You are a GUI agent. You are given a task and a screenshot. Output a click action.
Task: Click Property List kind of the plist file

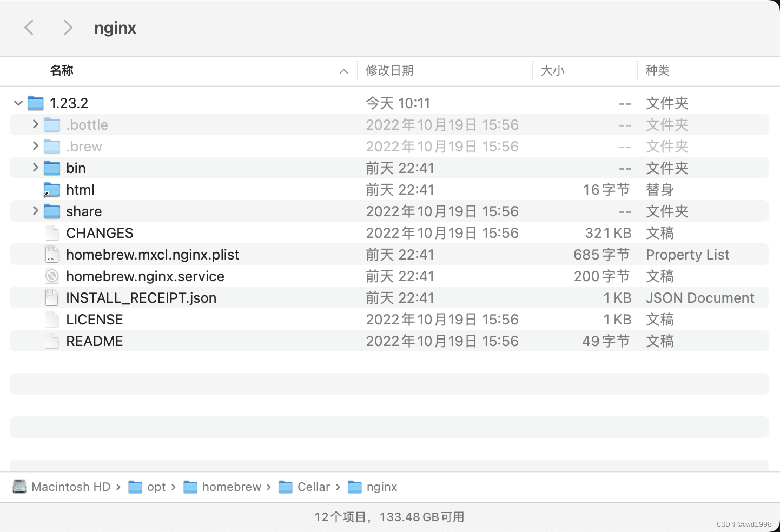tap(688, 254)
